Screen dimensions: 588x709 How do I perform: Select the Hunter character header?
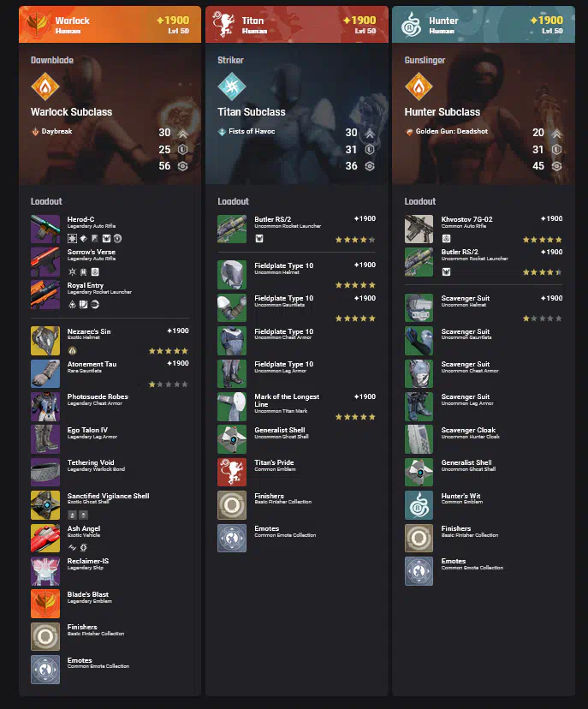pyautogui.click(x=484, y=25)
